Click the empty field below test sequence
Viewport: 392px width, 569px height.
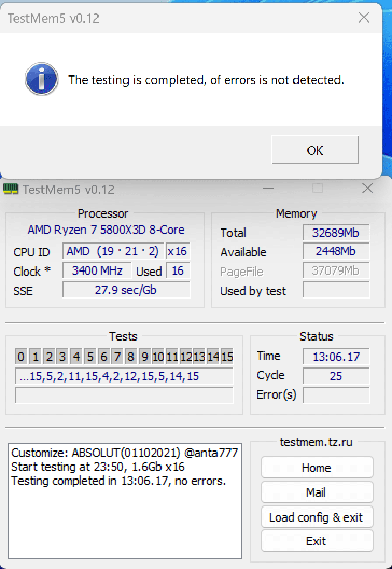[x=124, y=395]
